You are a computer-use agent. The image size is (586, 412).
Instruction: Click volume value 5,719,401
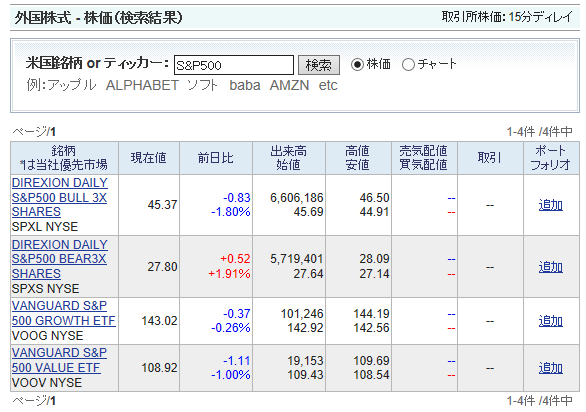click(297, 259)
